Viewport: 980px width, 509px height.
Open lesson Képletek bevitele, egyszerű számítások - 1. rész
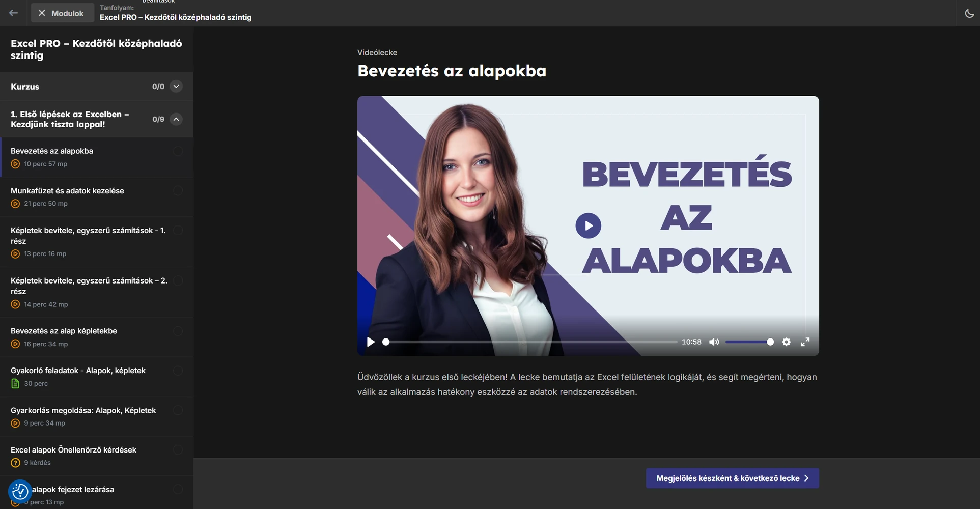coord(97,242)
